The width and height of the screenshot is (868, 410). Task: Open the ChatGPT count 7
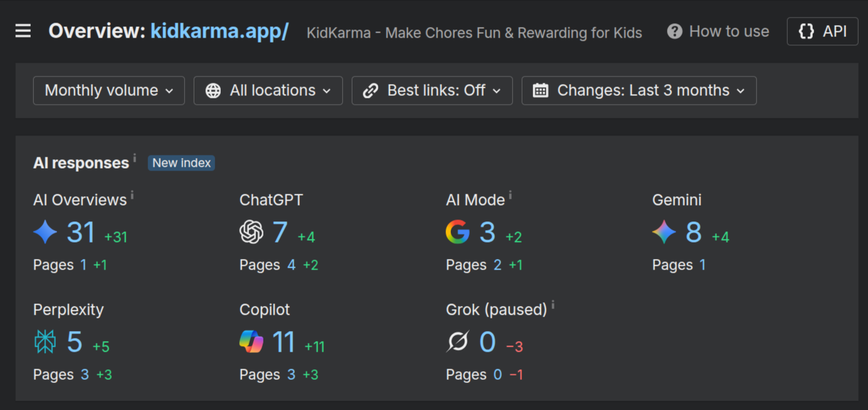point(280,233)
